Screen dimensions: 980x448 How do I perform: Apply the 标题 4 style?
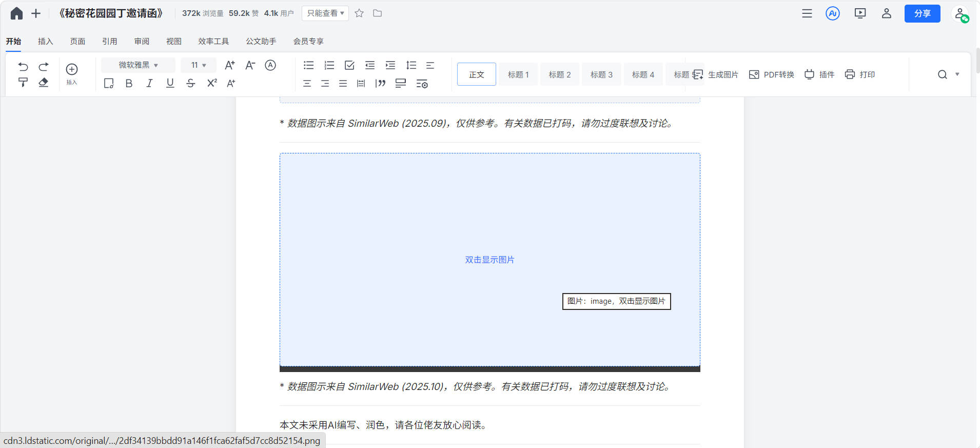pos(643,74)
